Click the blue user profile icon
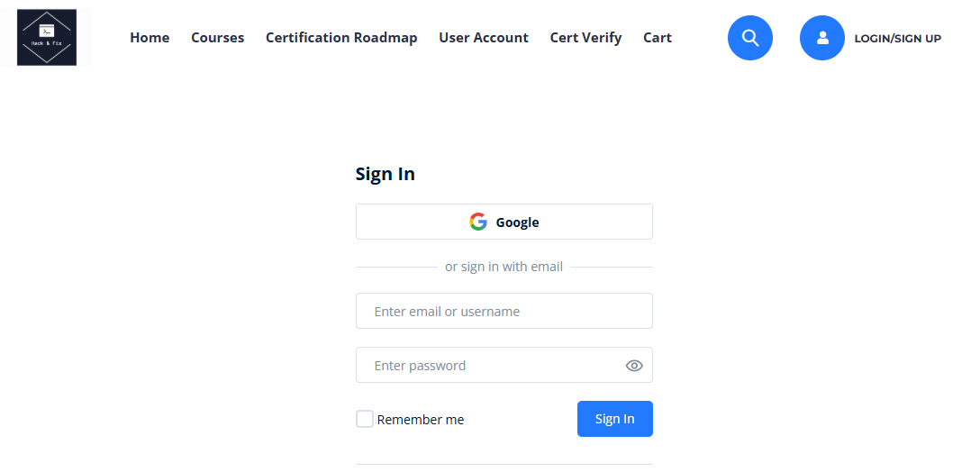The image size is (980, 472). (822, 38)
